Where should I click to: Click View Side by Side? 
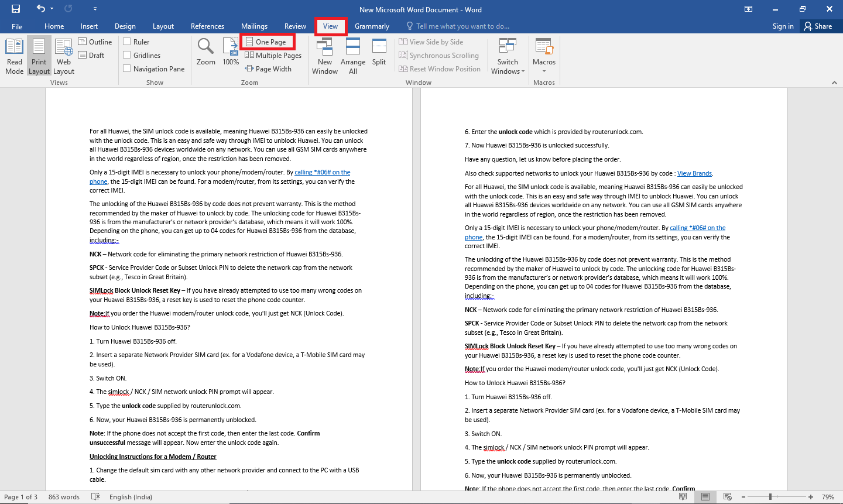coord(431,42)
